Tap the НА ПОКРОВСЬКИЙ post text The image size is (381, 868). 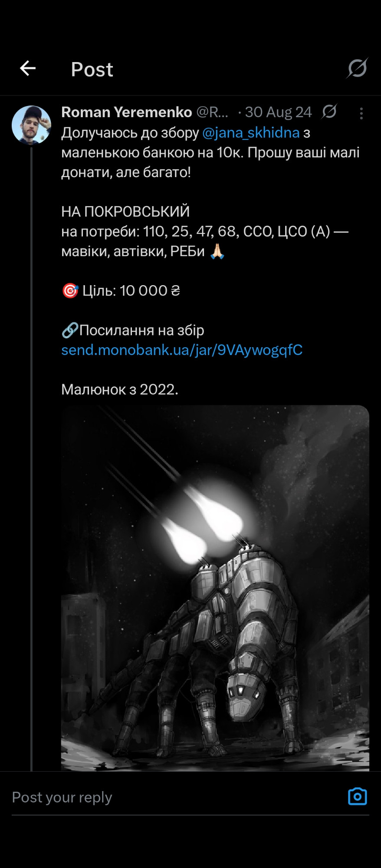point(125,212)
